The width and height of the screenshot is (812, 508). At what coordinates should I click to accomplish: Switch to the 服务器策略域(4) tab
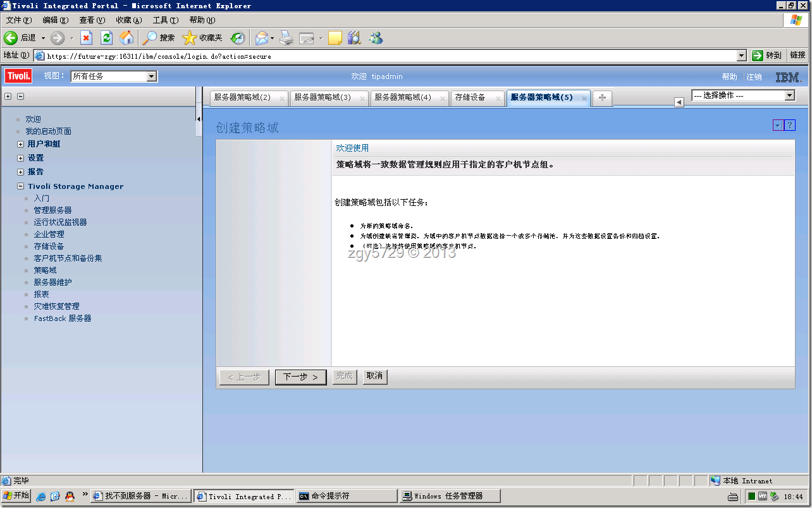point(403,97)
